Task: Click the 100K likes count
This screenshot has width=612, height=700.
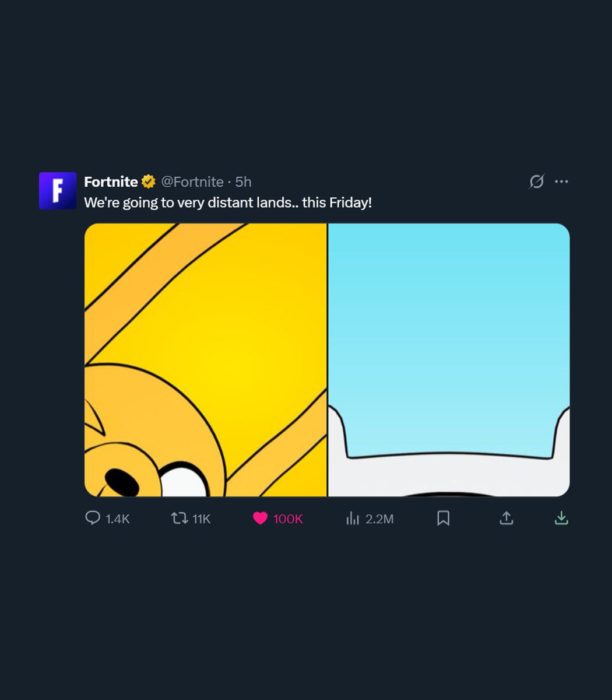Action: pyautogui.click(x=288, y=519)
